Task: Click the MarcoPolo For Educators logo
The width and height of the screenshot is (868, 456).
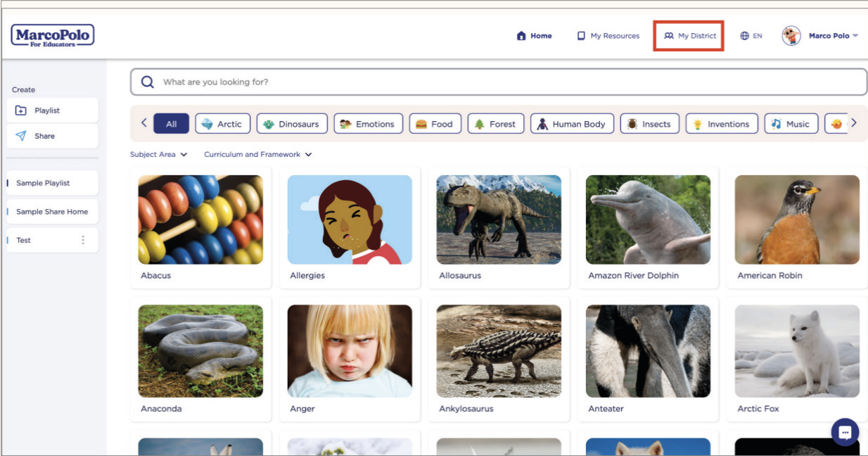Action: coord(53,35)
